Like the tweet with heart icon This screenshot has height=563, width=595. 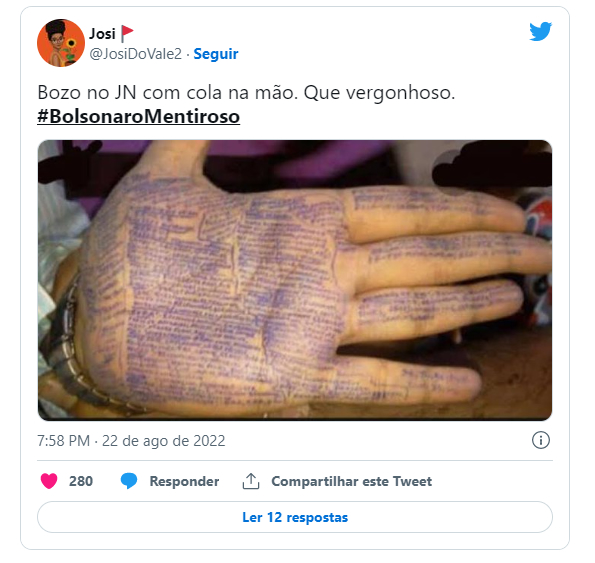coord(49,481)
